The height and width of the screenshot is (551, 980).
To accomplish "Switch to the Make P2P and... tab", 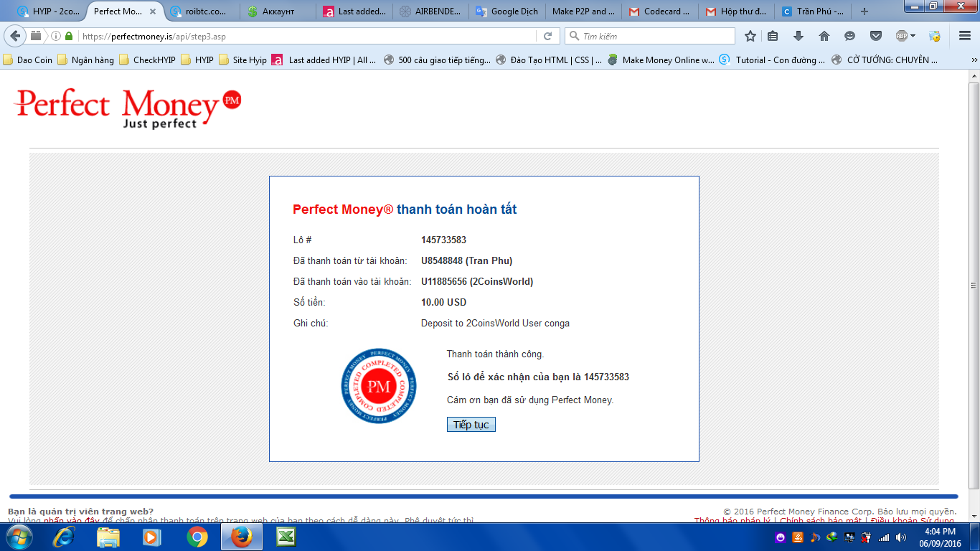I will click(x=583, y=11).
